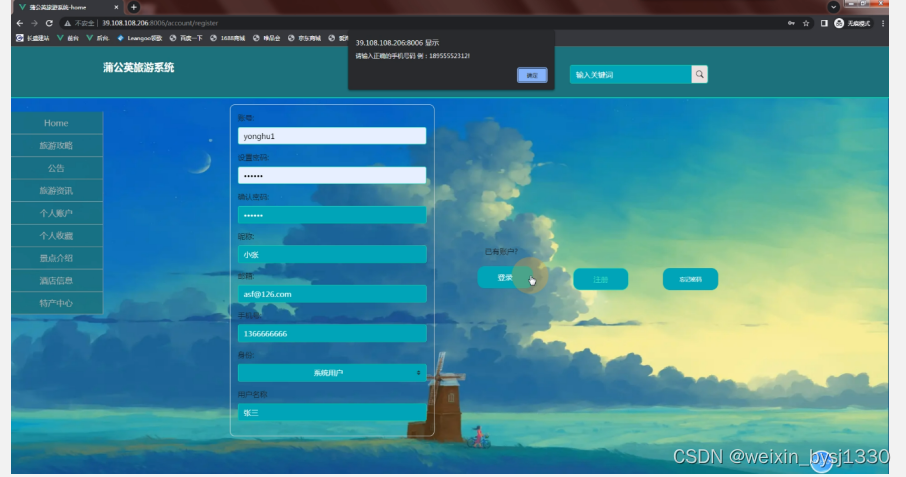Click the account field containing yonghu1
The height and width of the screenshot is (477, 906).
[332, 136]
